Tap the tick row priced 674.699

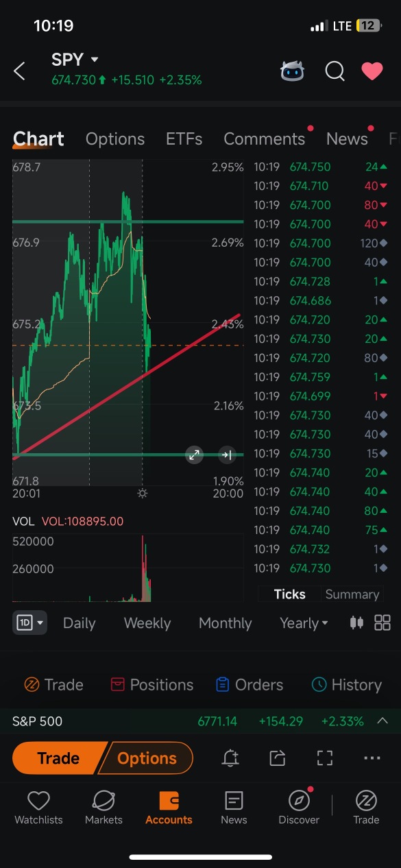[x=320, y=396]
